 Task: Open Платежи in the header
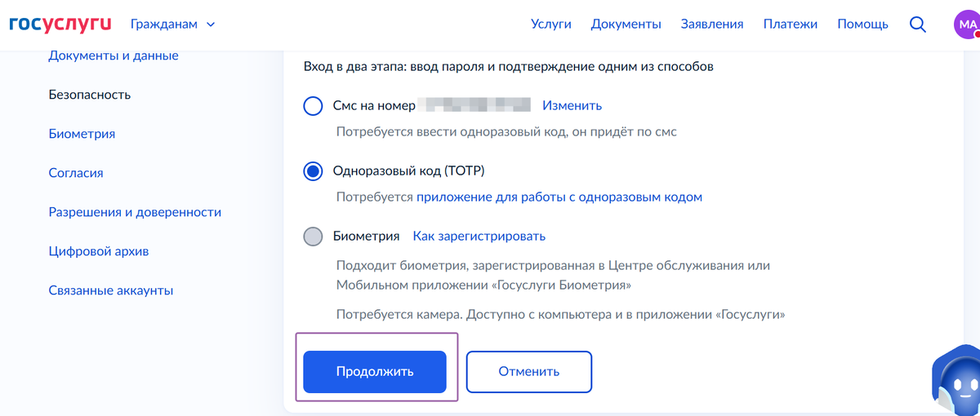tap(790, 24)
